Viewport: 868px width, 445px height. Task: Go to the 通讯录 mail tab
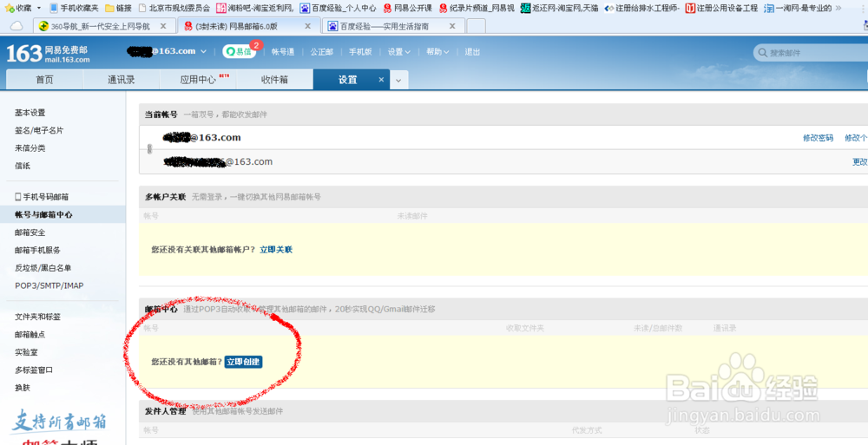coord(122,80)
